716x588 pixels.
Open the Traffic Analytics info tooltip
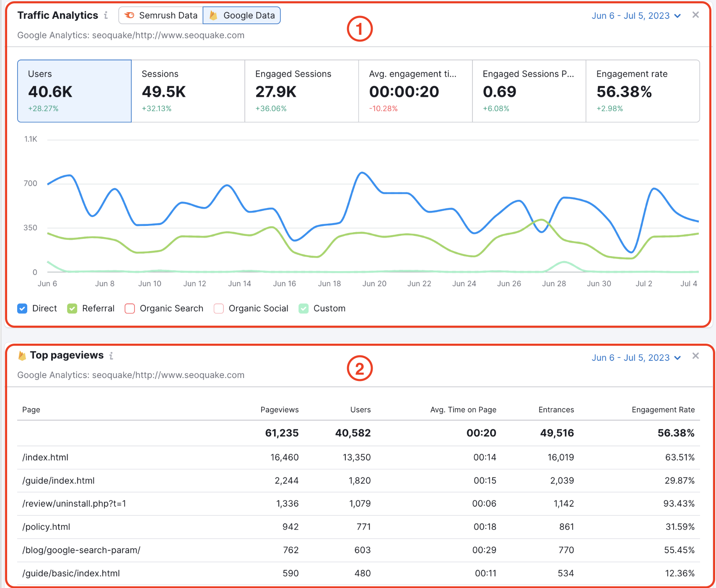[x=106, y=16]
